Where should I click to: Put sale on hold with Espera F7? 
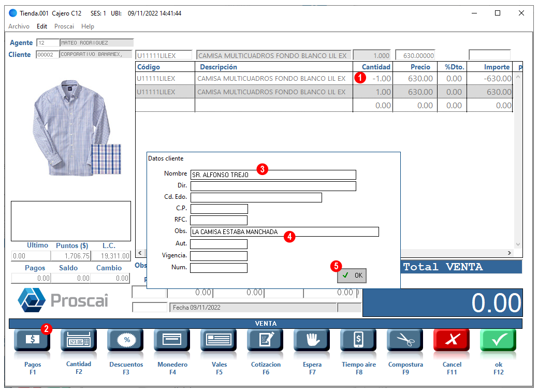tap(312, 340)
